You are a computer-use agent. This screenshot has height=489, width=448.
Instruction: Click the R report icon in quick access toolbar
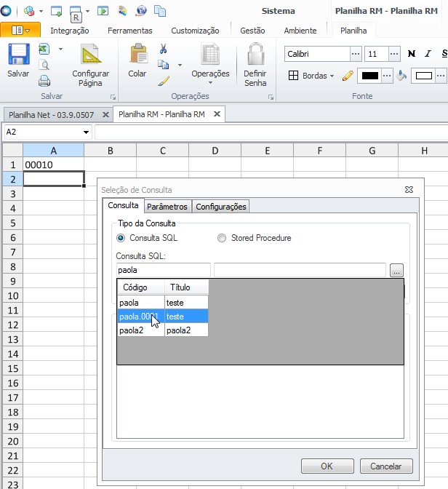click(x=76, y=14)
